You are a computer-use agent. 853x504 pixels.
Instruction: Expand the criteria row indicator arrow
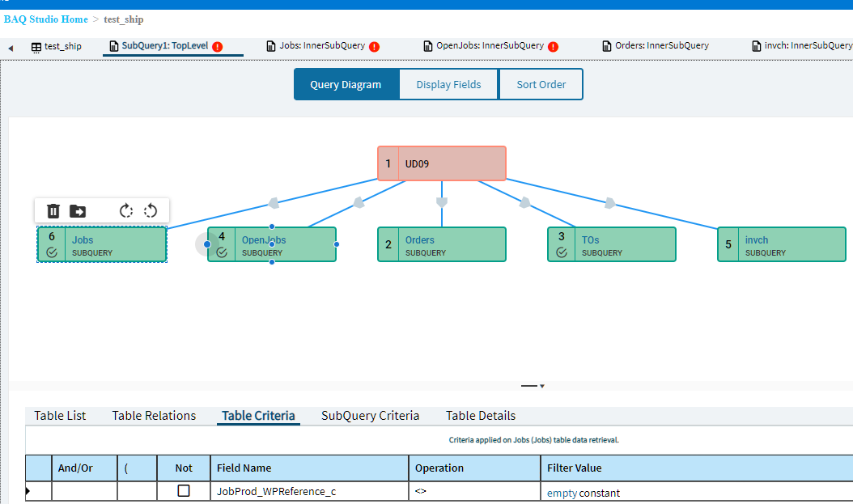pyautogui.click(x=28, y=491)
